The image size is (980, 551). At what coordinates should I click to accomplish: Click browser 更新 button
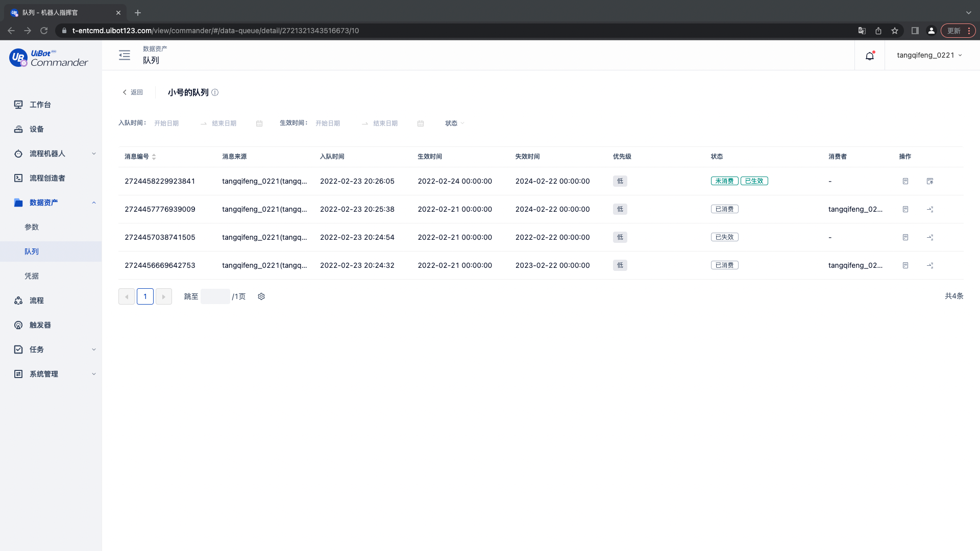(958, 31)
